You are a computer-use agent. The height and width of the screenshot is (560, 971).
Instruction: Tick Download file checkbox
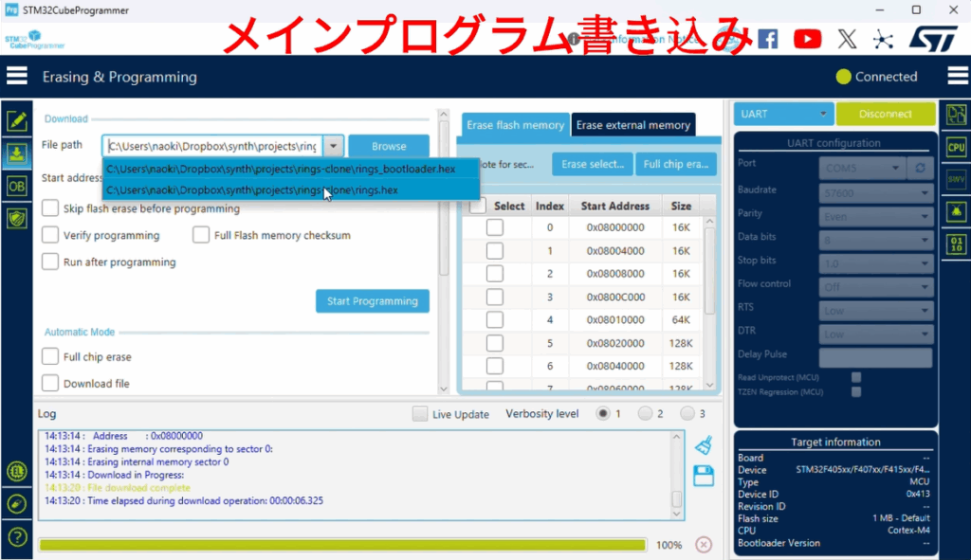pos(50,383)
